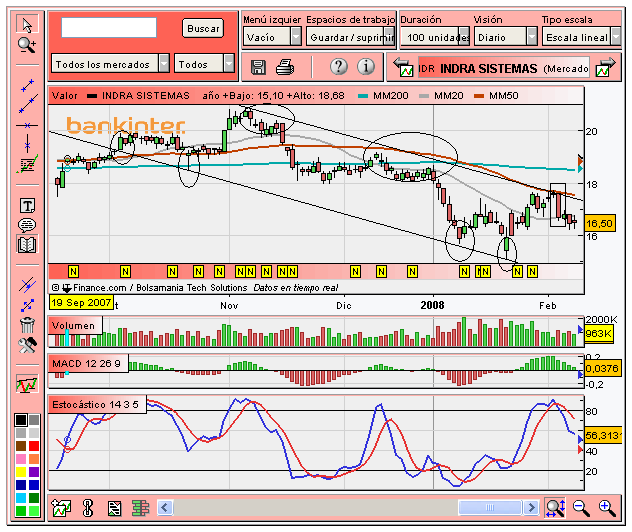
Task: Pick the yellow color swatch
Action: [x=21, y=472]
